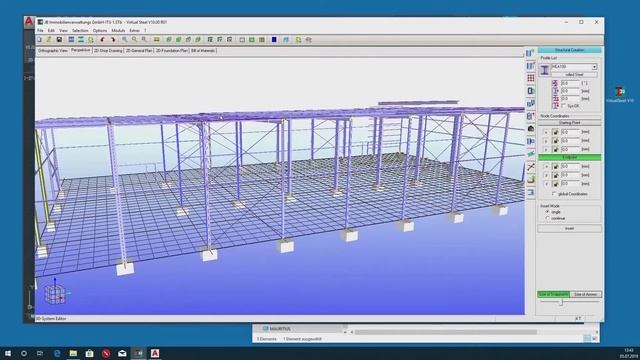
Task: Toggle lock on Starting Point x coordinate
Action: tap(555, 132)
